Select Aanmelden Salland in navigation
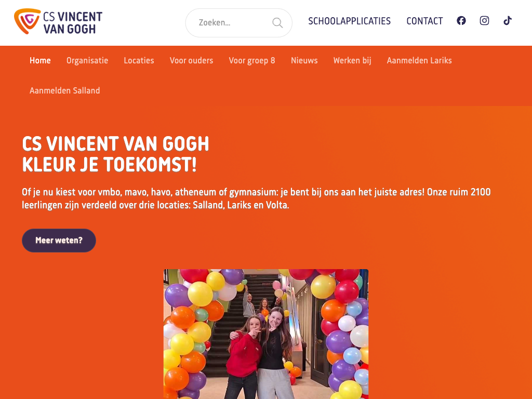532x399 pixels. pos(65,90)
